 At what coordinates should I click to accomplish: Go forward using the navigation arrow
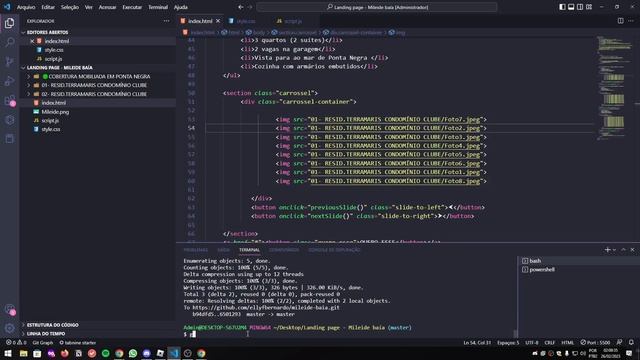click(x=250, y=7)
